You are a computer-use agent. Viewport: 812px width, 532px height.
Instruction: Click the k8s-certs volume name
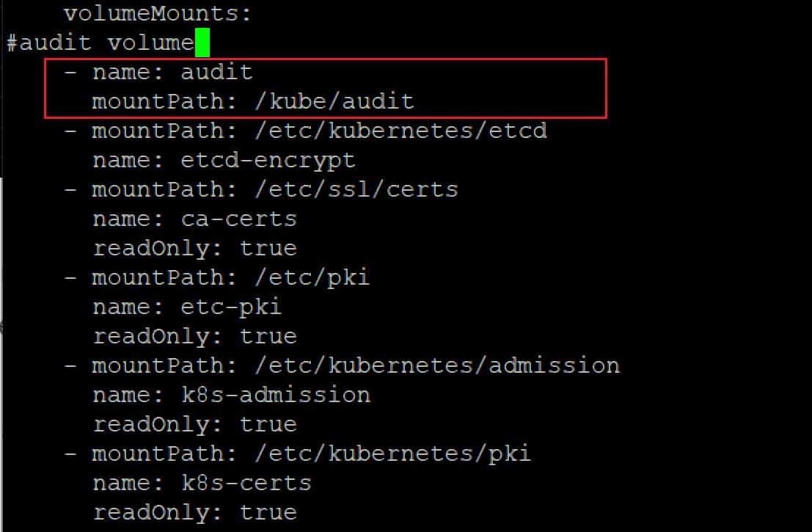click(246, 483)
